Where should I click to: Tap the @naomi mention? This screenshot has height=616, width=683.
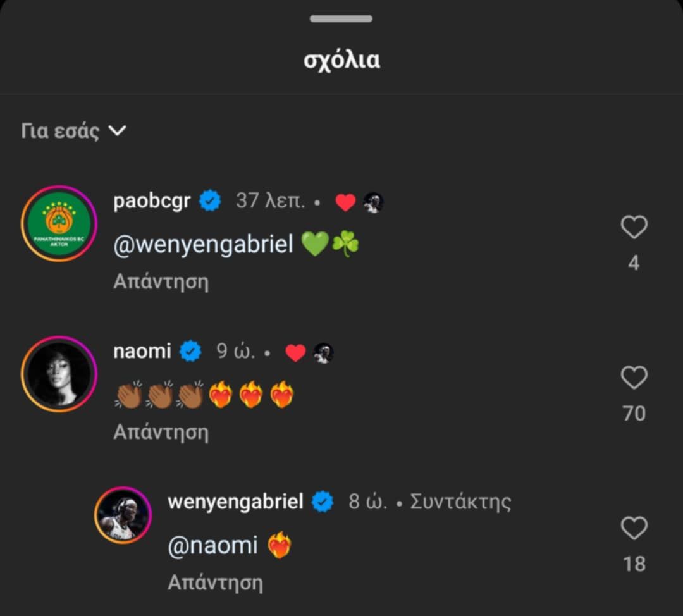coord(212,546)
